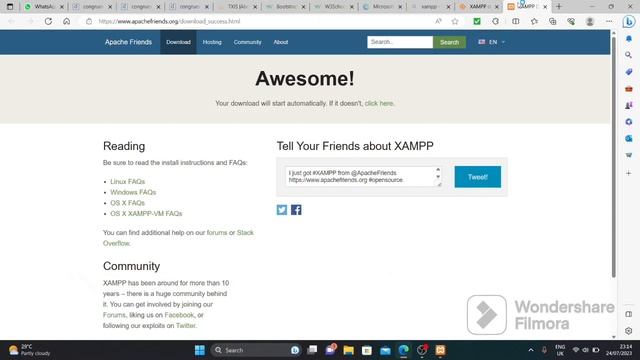Open the taskbar clock and date
This screenshot has width=640, height=360.
[619, 350]
